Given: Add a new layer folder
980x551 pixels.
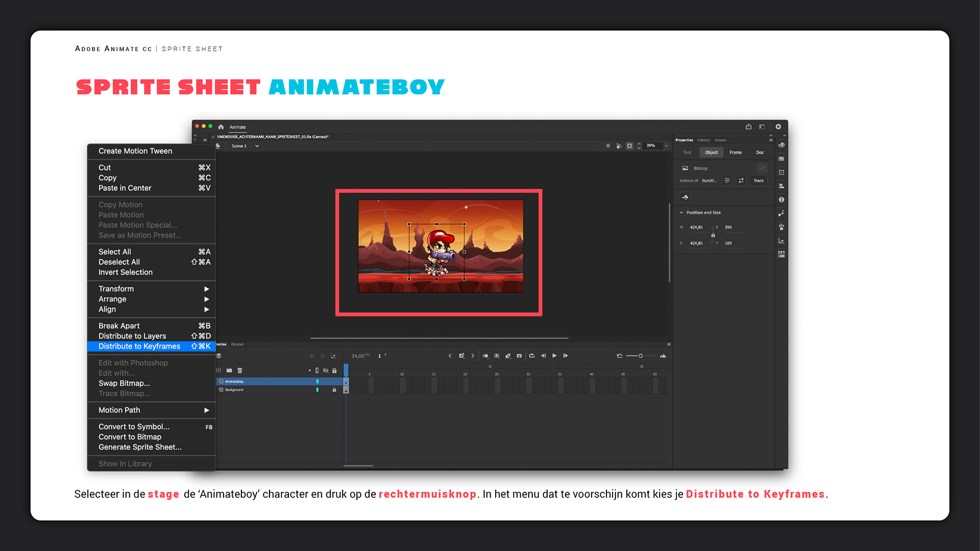Looking at the screenshot, I should coord(229,370).
